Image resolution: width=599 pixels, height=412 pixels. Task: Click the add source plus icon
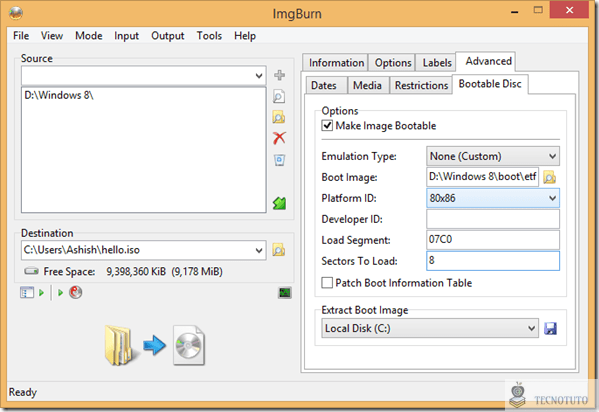[x=280, y=75]
